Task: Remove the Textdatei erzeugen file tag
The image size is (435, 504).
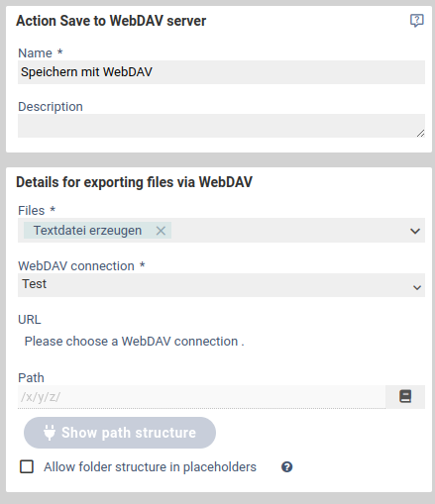Action: 161,231
